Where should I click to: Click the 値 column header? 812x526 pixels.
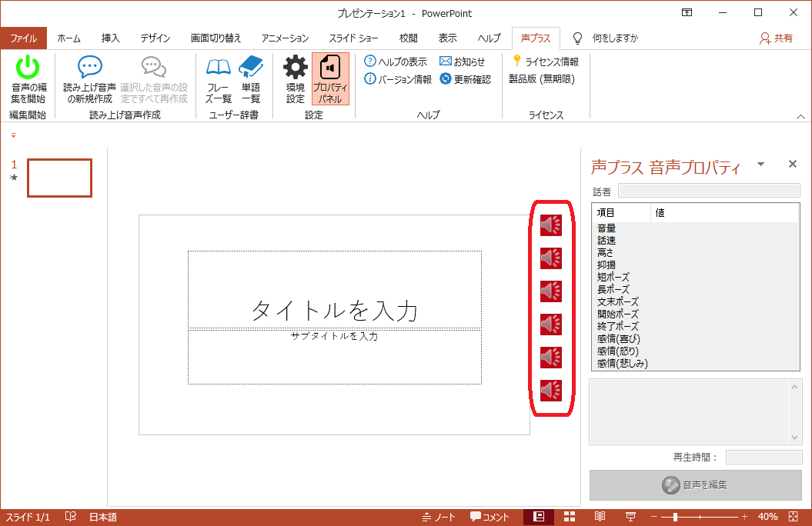tap(724, 213)
